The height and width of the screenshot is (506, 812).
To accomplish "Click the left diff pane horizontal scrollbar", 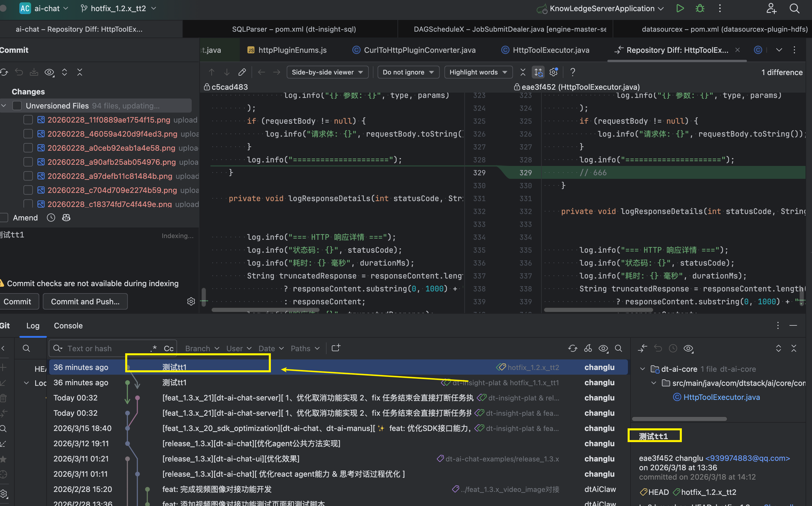I will tap(266, 310).
